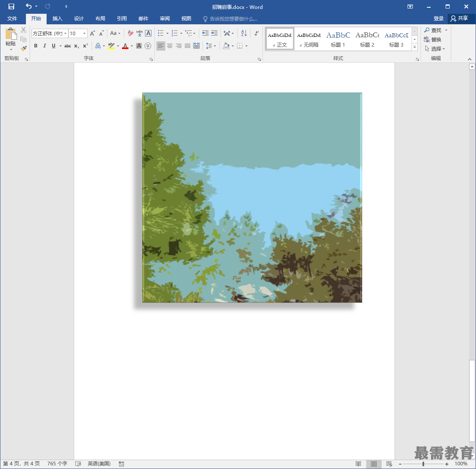476x469 pixels.
Task: Click the 登录 sign-in link
Action: point(438,19)
